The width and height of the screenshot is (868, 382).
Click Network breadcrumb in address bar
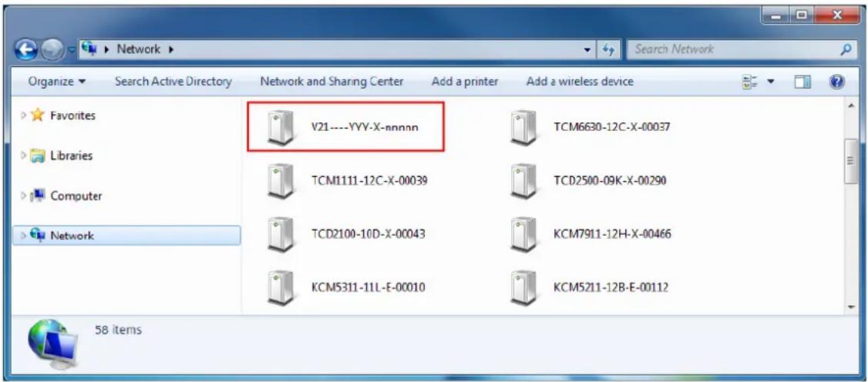coord(139,49)
